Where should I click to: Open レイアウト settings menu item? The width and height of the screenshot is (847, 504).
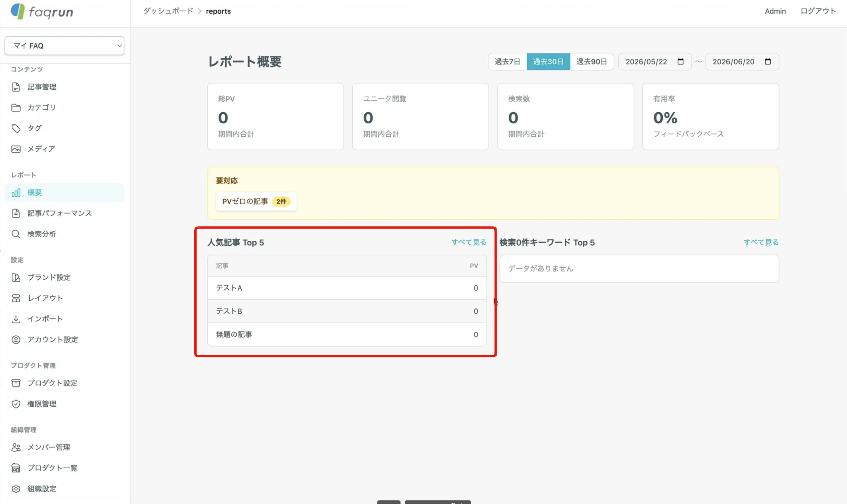click(64, 298)
